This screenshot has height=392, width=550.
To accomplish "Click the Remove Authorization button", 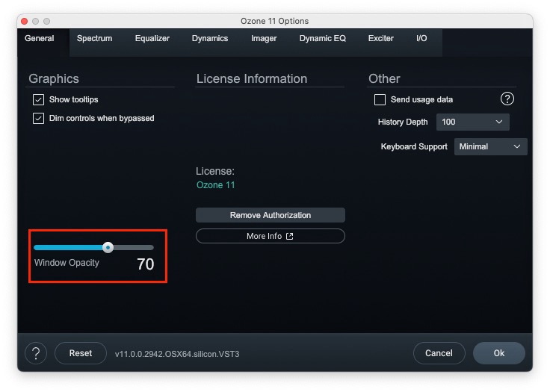I will [270, 215].
